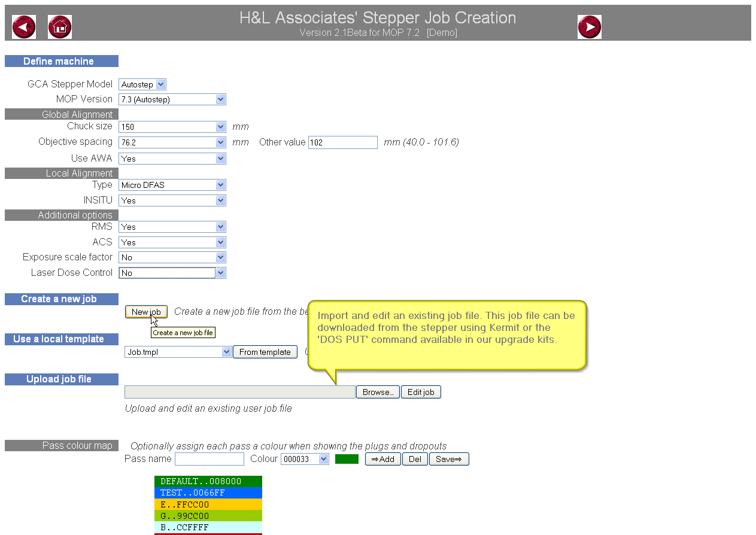Select the G..99CC00 colour entry

point(208,515)
